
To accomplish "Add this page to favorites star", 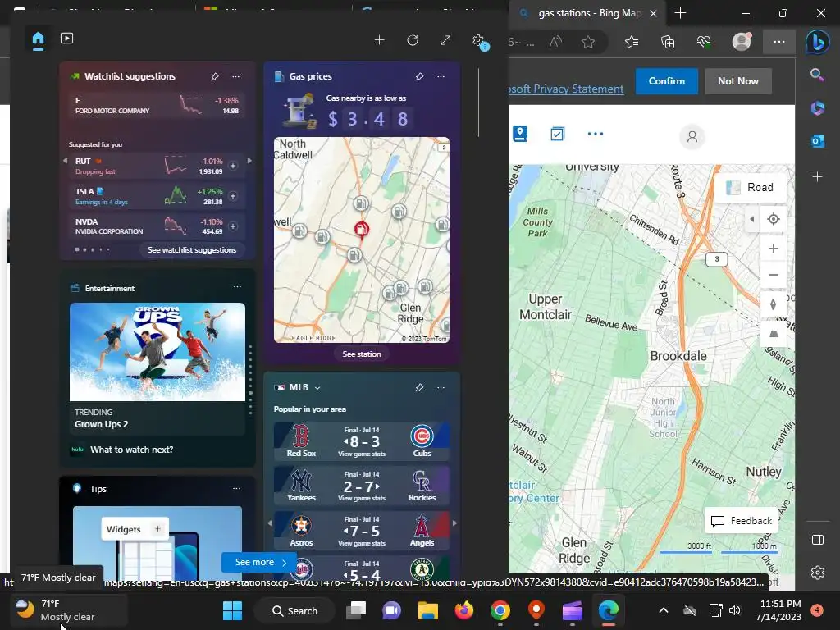I will tap(588, 42).
